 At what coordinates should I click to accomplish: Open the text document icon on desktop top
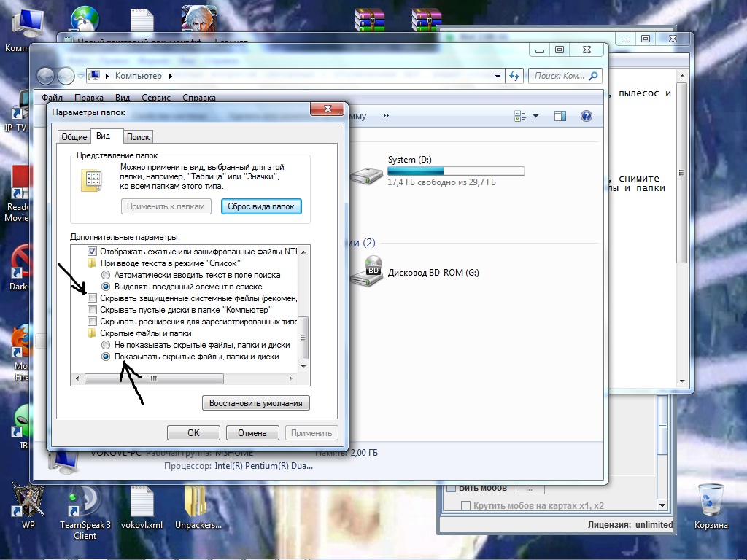tap(142, 20)
